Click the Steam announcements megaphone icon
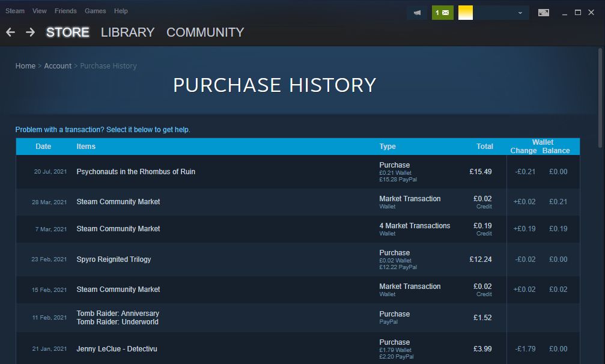The height and width of the screenshot is (364, 605). coord(417,12)
